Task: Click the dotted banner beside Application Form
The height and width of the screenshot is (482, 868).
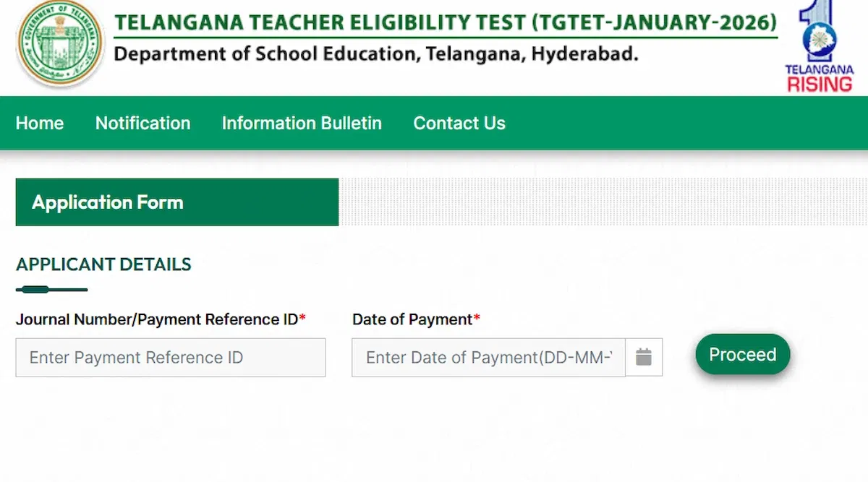Action: coord(602,202)
